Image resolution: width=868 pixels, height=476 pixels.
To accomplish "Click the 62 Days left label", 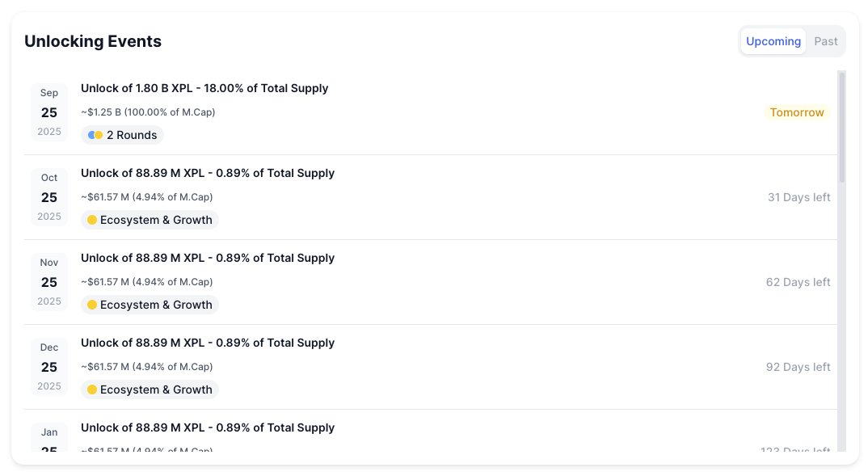I will (798, 282).
